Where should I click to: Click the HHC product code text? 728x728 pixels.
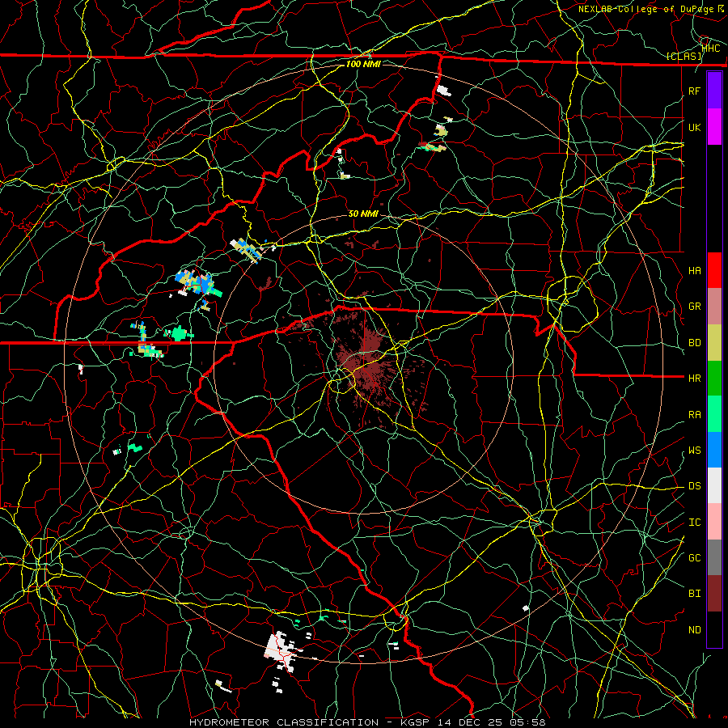(711, 49)
